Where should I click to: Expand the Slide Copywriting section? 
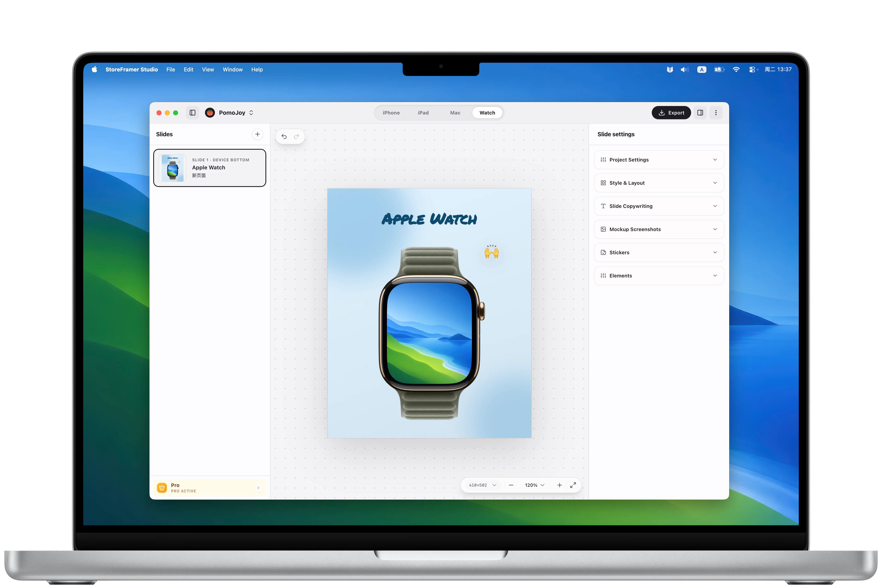pos(659,206)
